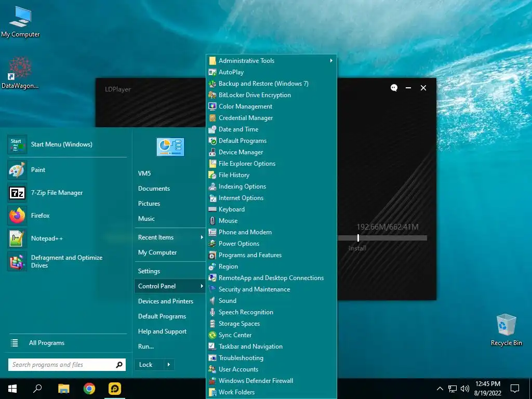532x399 pixels.
Task: Select Pictures in start menu
Action: (x=149, y=204)
